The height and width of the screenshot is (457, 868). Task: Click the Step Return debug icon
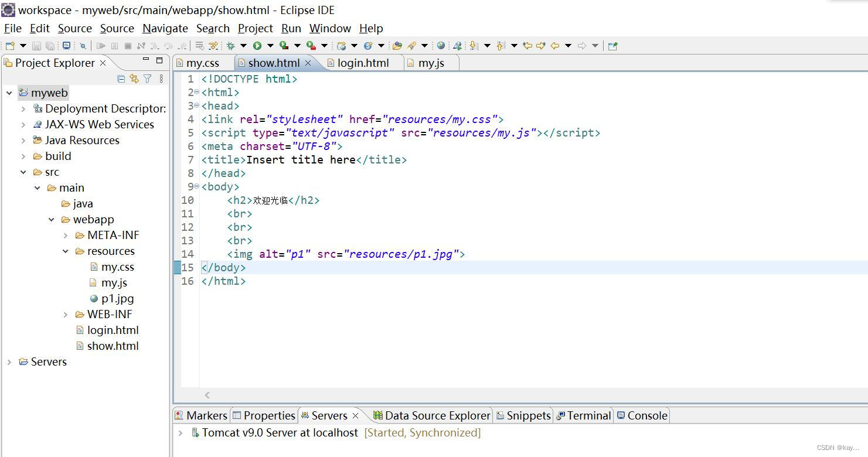(x=182, y=46)
